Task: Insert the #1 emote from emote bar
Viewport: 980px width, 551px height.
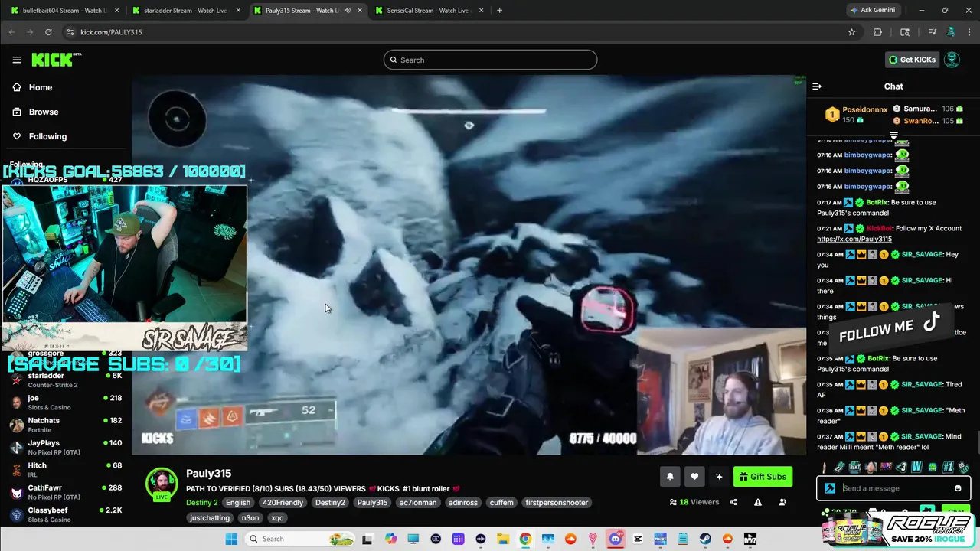Action: (x=948, y=467)
